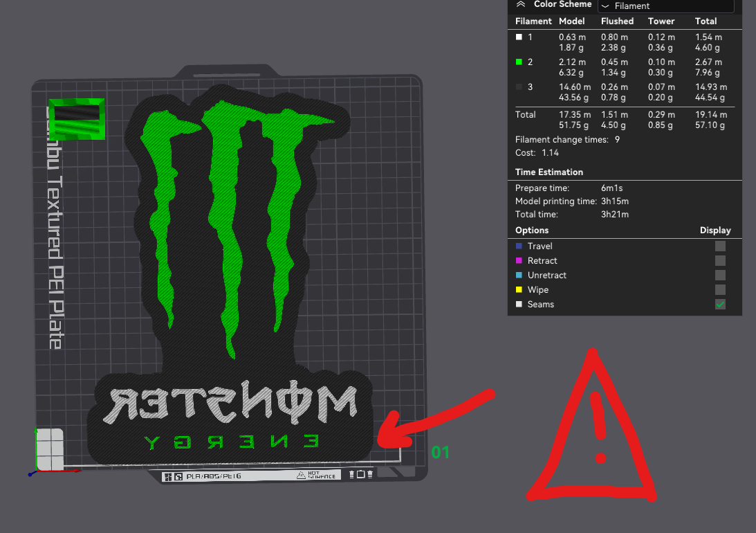
Task: Click the PLA/ABS/PEI G plate name
Action: (214, 475)
